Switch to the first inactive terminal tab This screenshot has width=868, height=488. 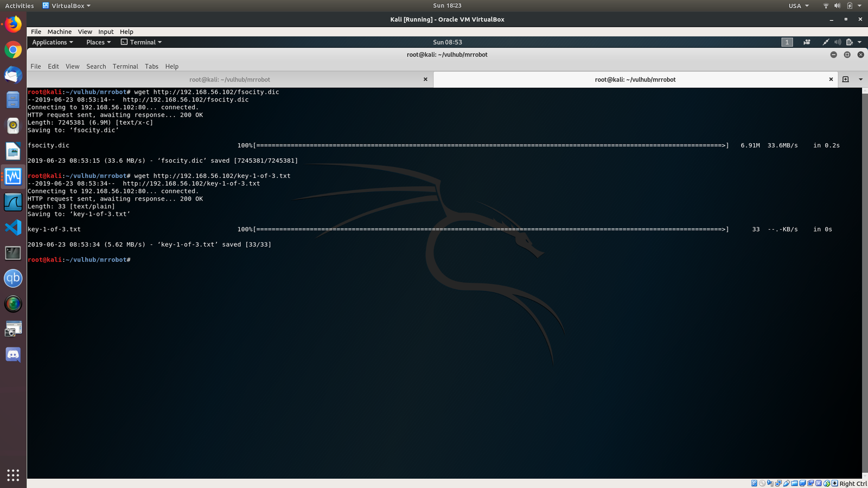point(229,79)
